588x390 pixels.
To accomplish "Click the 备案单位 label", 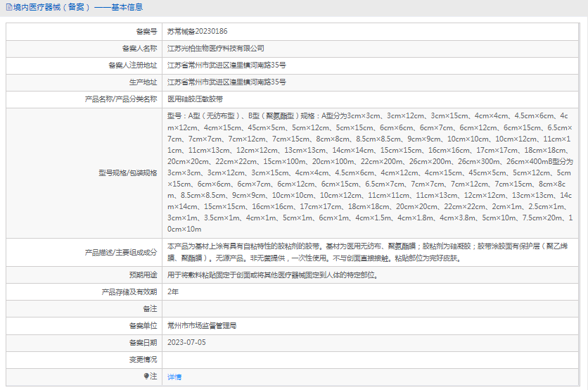I will tap(143, 326).
